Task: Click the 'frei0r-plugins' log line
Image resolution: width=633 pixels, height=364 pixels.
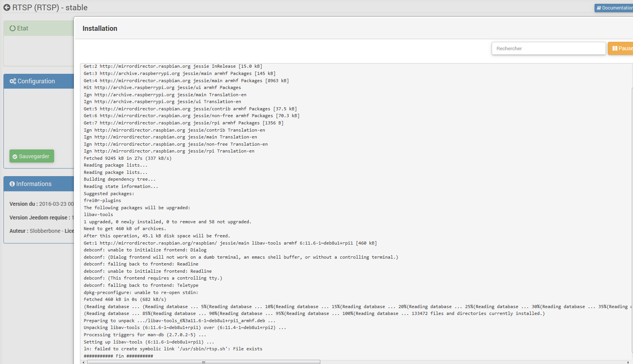Action: click(x=102, y=200)
